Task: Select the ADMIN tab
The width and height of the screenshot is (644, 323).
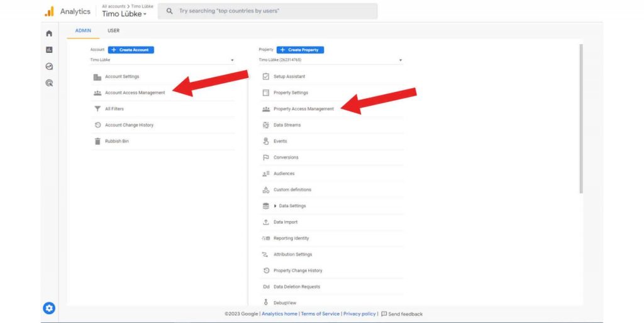Action: click(x=83, y=30)
